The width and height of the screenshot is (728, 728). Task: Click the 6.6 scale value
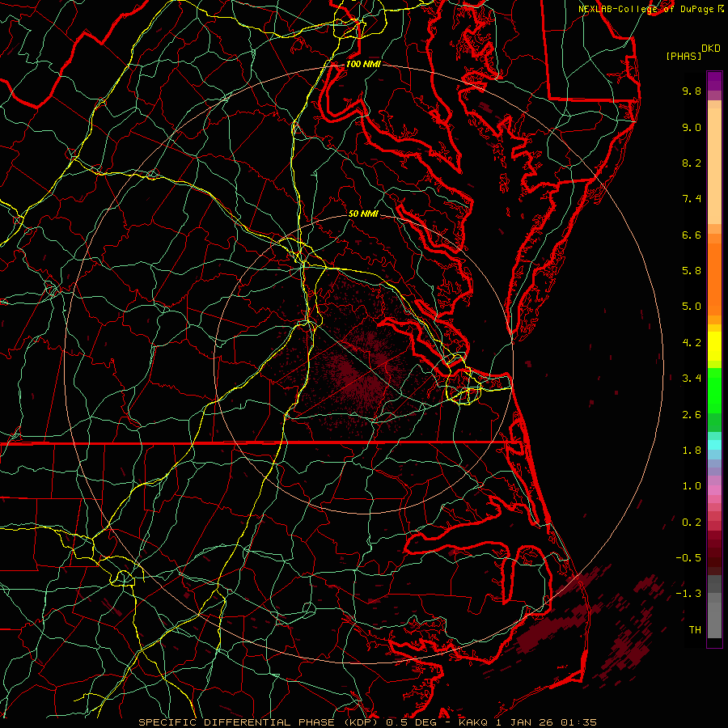692,235
